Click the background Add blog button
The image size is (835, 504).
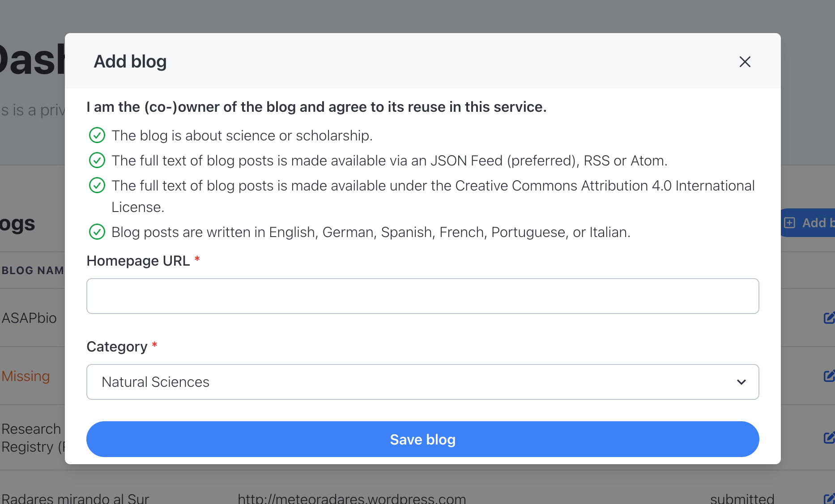[x=809, y=223]
